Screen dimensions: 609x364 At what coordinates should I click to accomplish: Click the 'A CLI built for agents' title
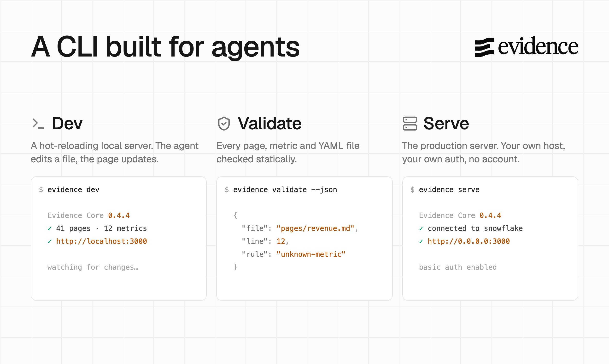click(x=165, y=47)
